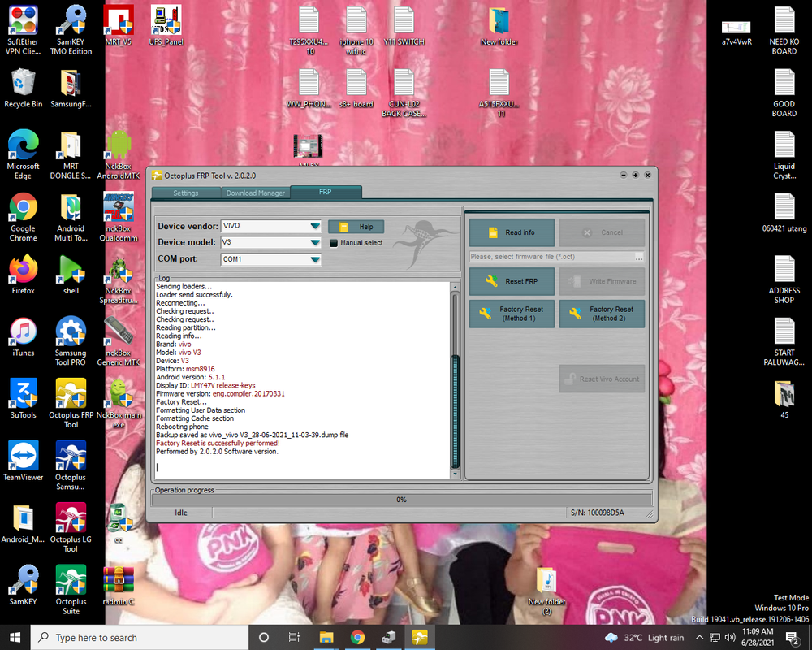Toggle the Manual select checkbox

point(334,243)
